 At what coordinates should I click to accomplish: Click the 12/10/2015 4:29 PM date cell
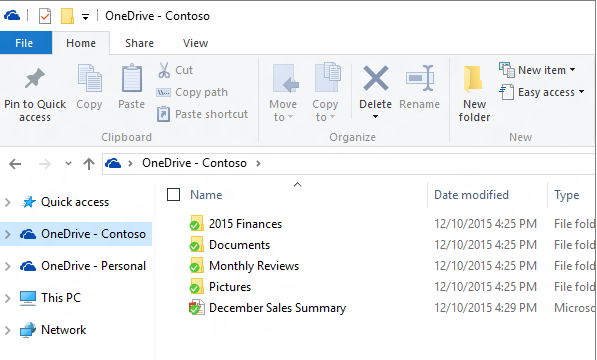(x=485, y=307)
